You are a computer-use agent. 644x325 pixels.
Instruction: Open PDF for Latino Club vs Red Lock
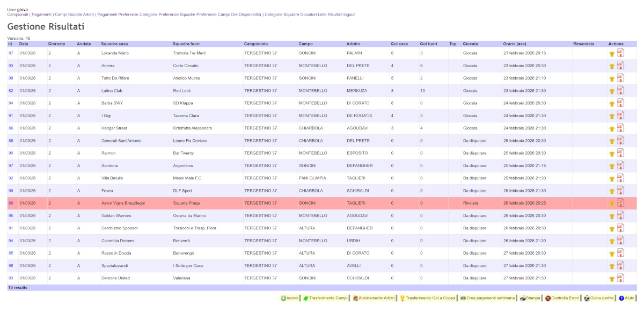[x=620, y=90]
